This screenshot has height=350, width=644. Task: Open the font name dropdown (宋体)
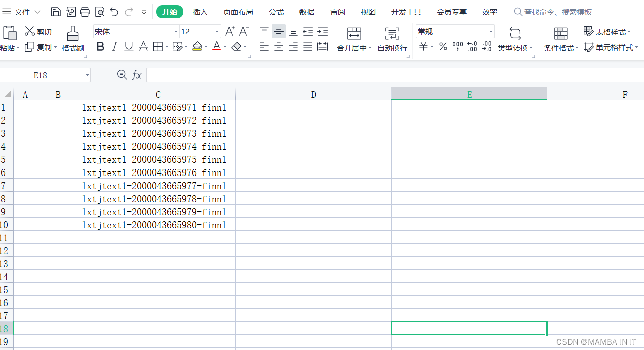(176, 32)
